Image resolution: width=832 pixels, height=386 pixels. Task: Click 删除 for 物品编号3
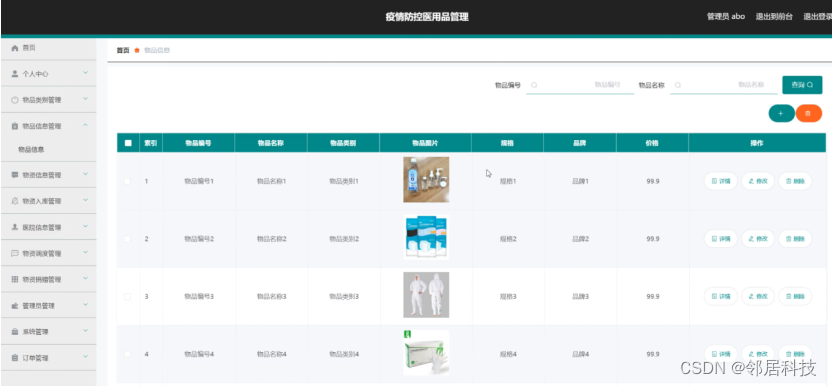795,296
